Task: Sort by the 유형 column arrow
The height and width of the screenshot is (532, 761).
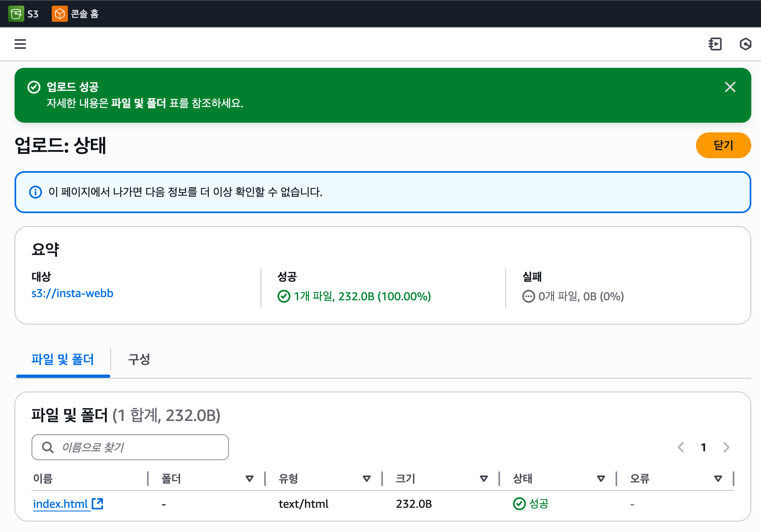Action: (x=366, y=479)
